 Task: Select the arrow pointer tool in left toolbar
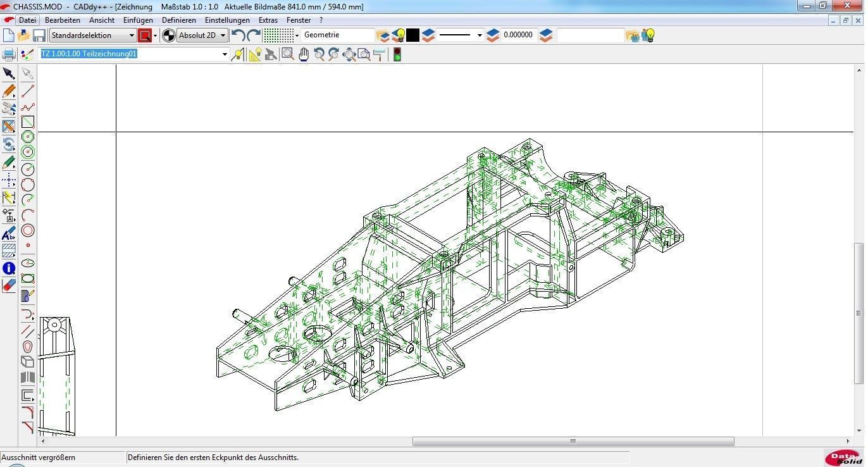pyautogui.click(x=9, y=74)
